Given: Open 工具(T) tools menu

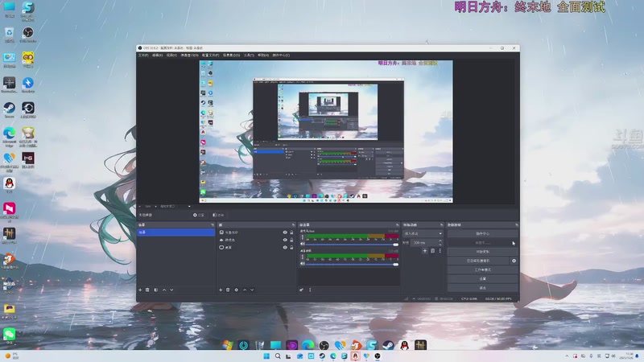Looking at the screenshot, I should [249, 55].
